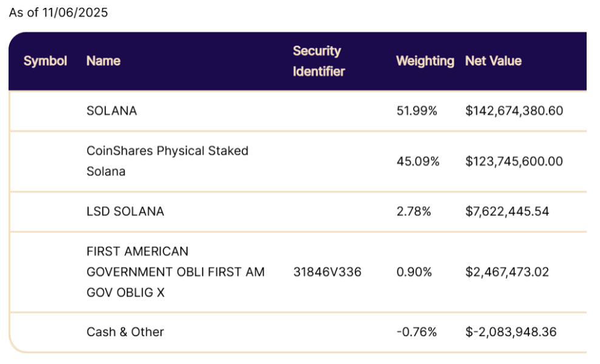Viewport: 600px width, 364px height.
Task: Select the SOLANA holding name
Action: click(112, 110)
